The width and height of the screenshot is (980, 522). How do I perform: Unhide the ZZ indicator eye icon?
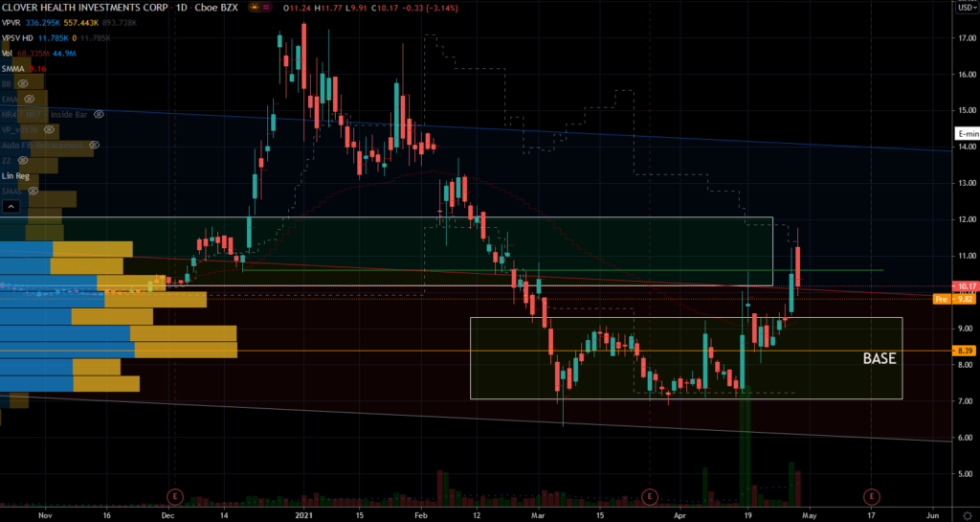24,161
